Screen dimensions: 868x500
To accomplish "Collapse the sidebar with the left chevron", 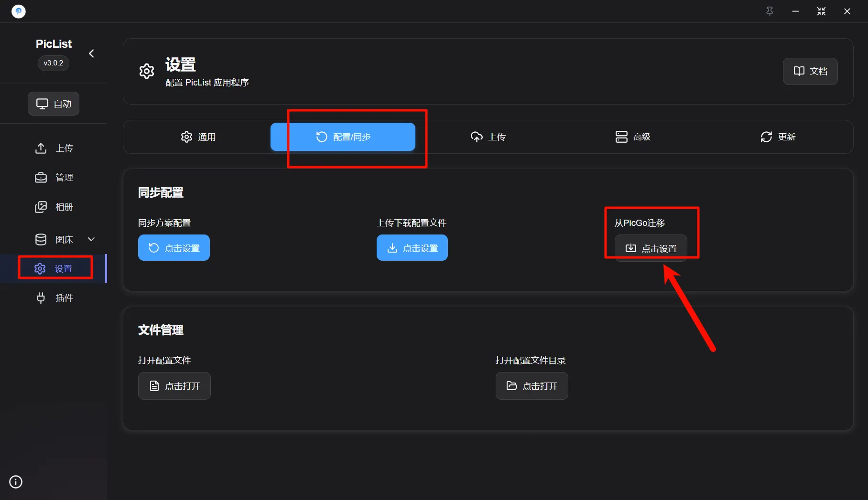I will tap(91, 53).
